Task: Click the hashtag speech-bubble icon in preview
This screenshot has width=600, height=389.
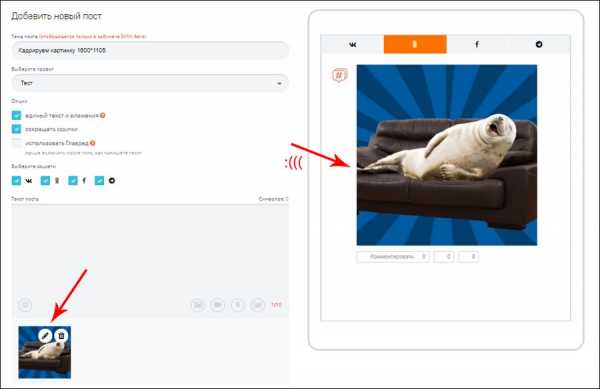Action: [339, 75]
